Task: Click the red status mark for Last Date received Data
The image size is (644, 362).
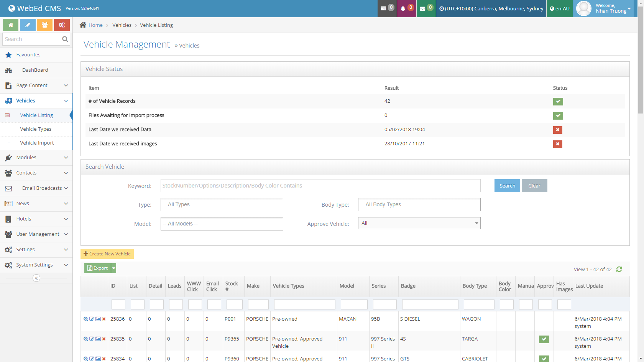Action: tap(558, 130)
